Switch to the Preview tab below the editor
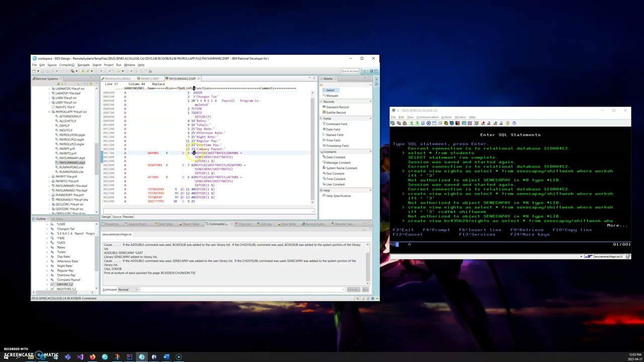This screenshot has height=362, width=644. point(128,217)
